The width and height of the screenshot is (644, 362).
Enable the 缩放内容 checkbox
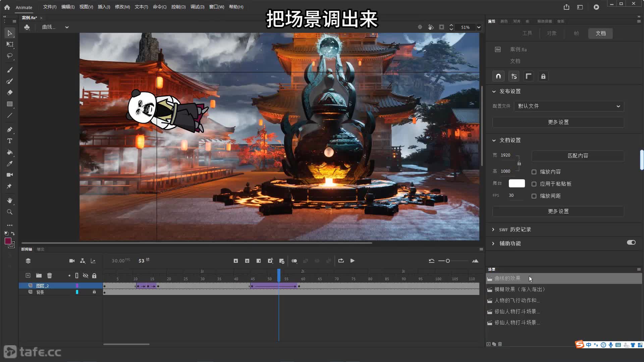tap(534, 172)
